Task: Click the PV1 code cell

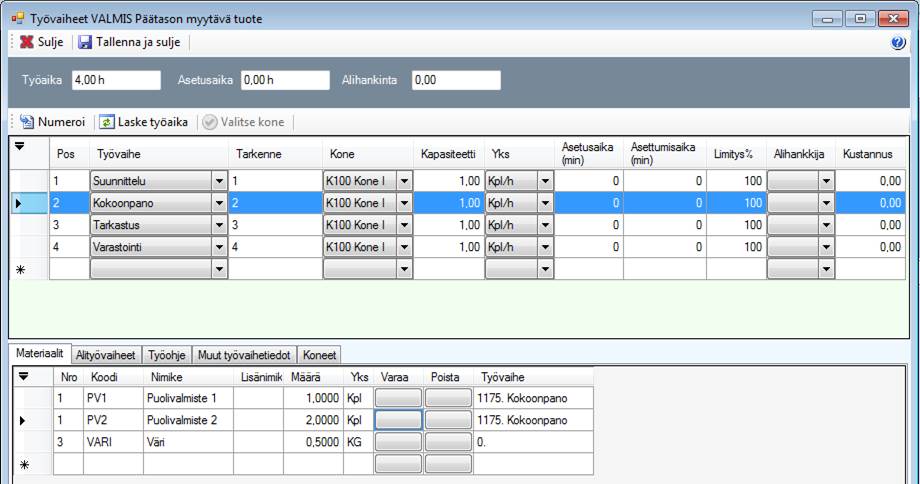Action: click(113, 398)
